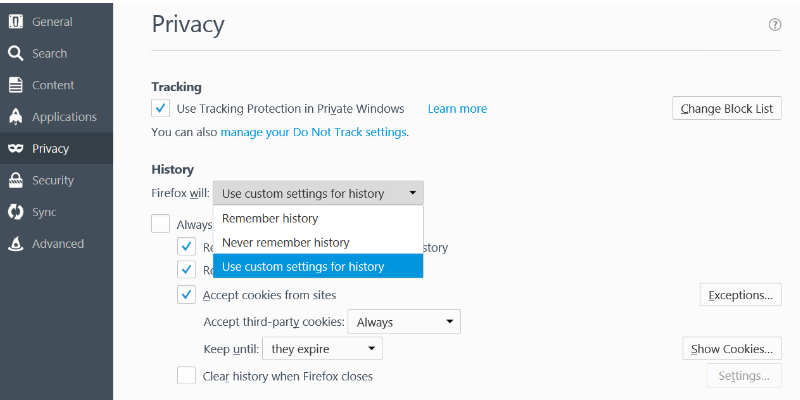Disable Tracking Protection in Private Windows checkbox
Viewport: 800px width, 400px height.
pyautogui.click(x=160, y=108)
